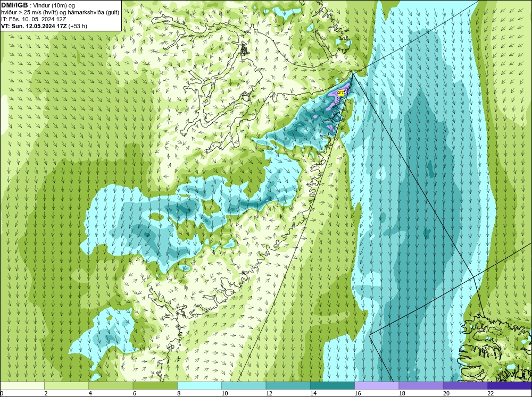Click the legend scale label '2'
532x397 pixels.
coord(46,393)
